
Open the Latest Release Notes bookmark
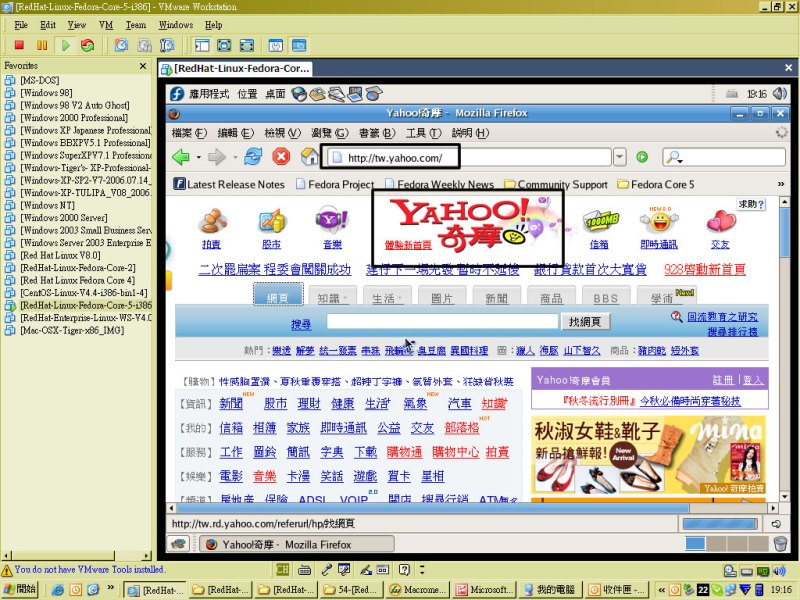point(229,184)
